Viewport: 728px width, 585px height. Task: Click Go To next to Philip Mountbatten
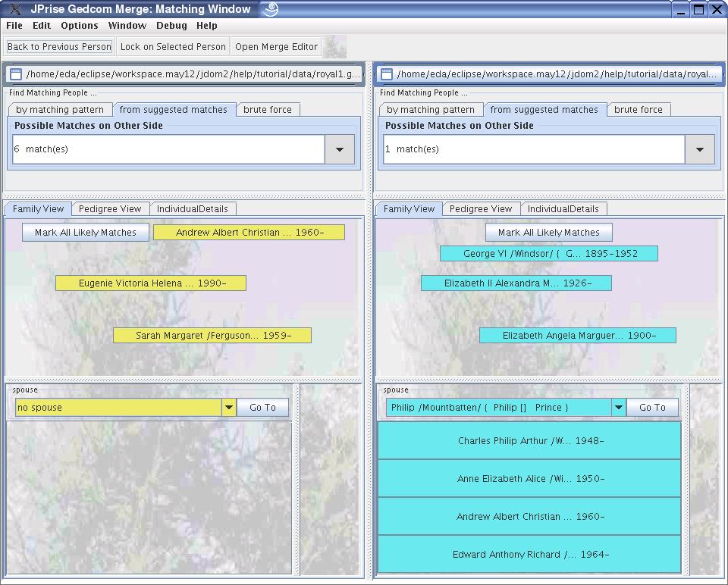[652, 408]
